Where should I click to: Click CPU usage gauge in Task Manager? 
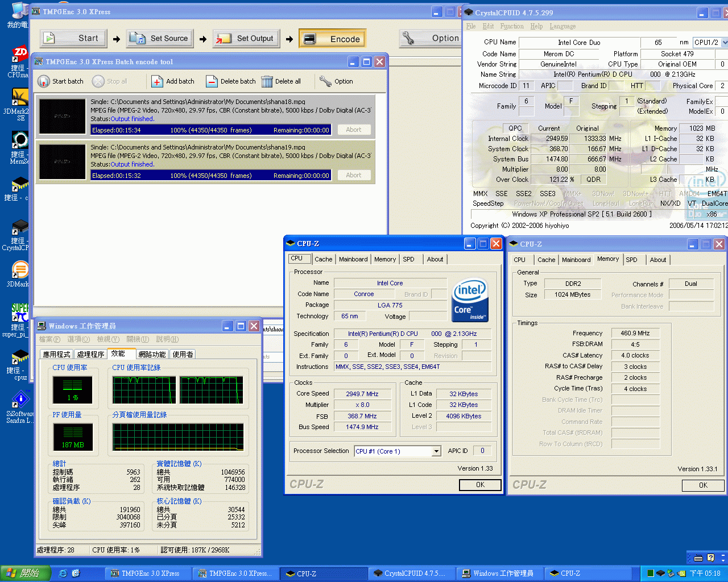[x=73, y=390]
